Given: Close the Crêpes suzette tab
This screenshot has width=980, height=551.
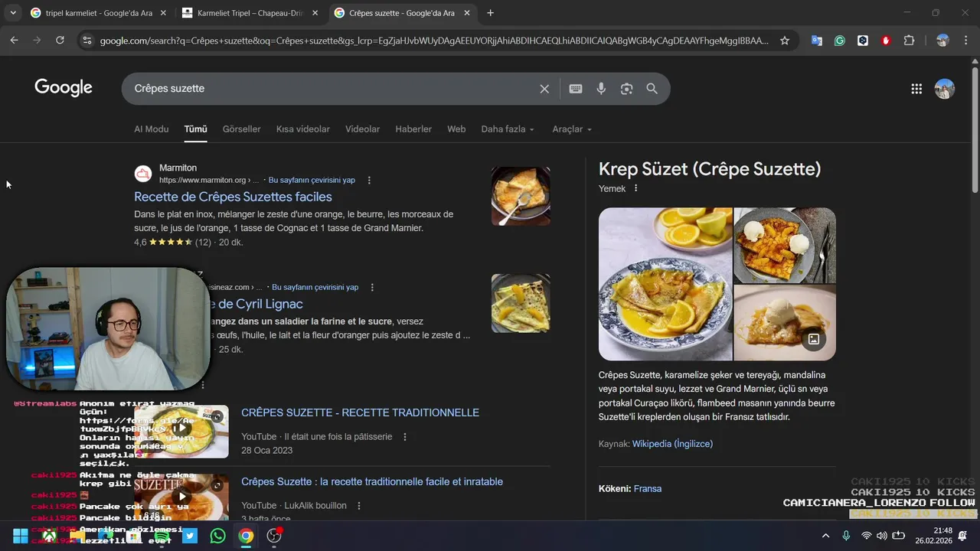Looking at the screenshot, I should (x=467, y=13).
